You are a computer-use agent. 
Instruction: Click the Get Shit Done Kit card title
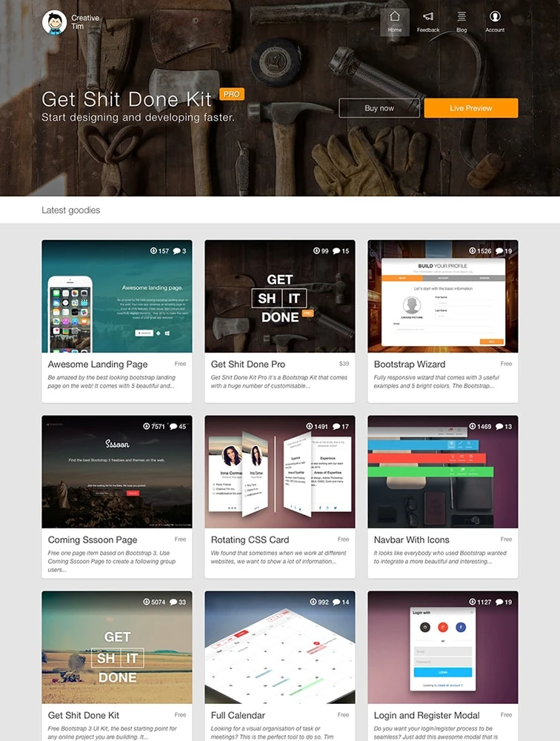click(x=83, y=716)
